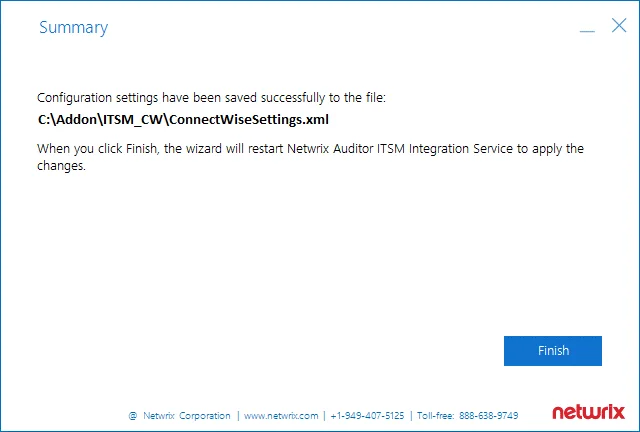
Task: Click the Netwrix Corporation footer text
Action: [x=187, y=416]
